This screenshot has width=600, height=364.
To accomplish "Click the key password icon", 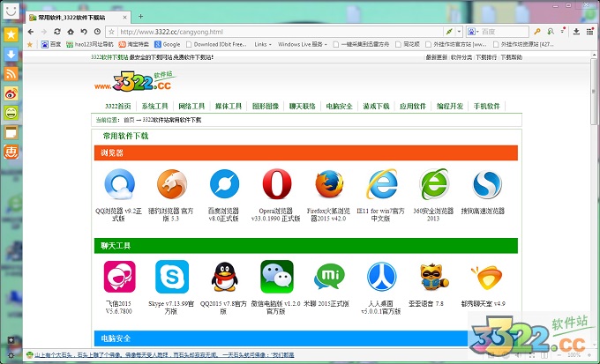I will pyautogui.click(x=537, y=32).
